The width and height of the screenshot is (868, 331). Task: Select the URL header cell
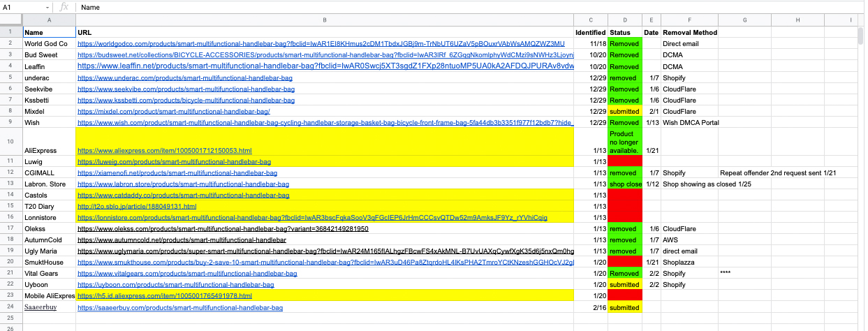(x=325, y=32)
